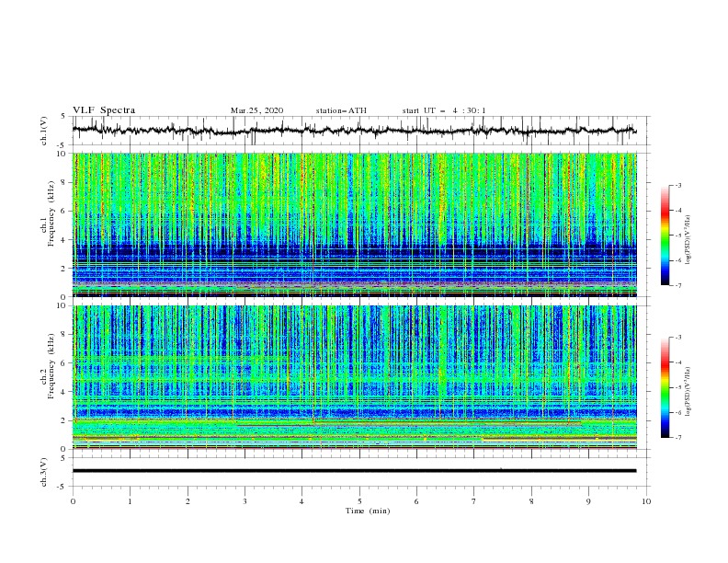Click the "log(PSD)(V²/Hz)" label beside ch.2 colorbar

pyautogui.click(x=688, y=392)
